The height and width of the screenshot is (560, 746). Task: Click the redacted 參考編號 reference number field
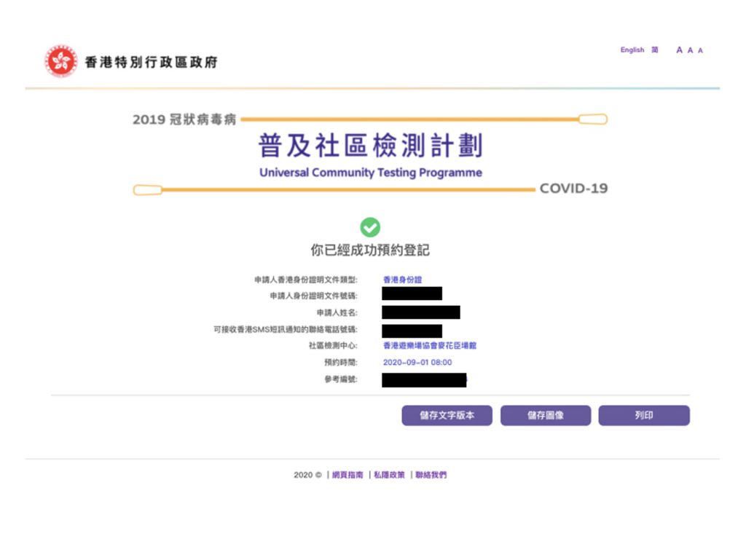[x=425, y=378]
